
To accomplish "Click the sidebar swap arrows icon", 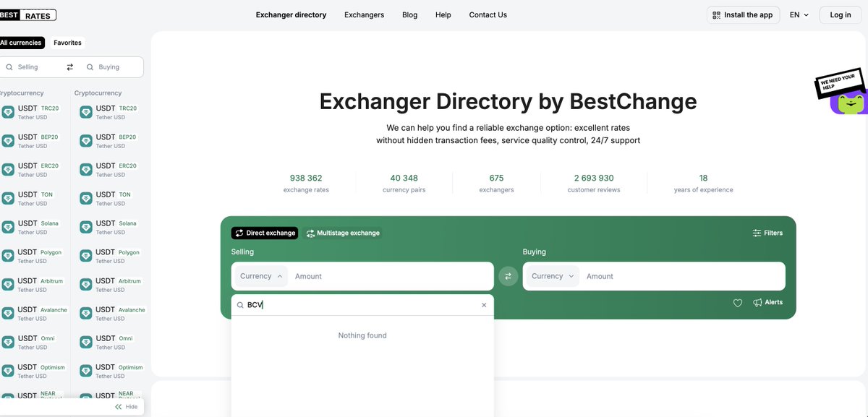I will click(70, 66).
